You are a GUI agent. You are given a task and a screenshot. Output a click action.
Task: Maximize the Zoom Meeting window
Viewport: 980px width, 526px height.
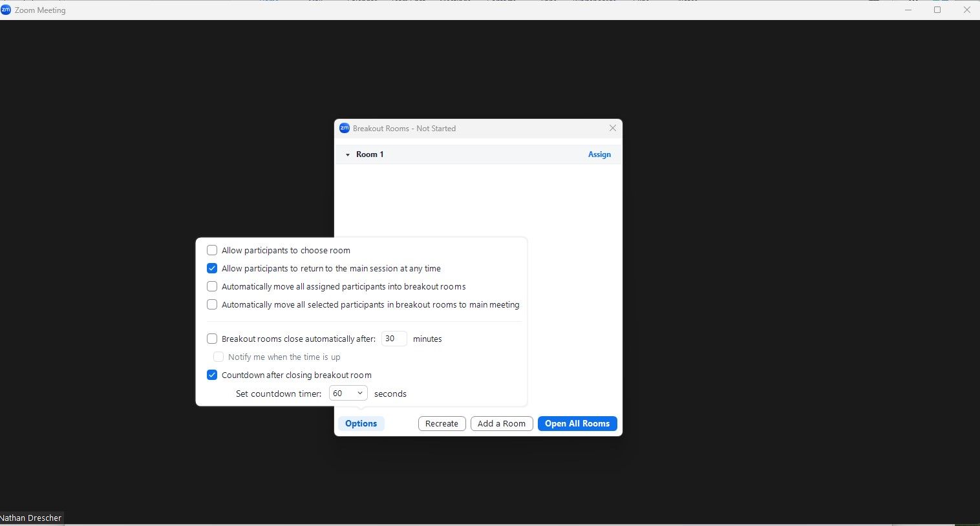click(937, 10)
